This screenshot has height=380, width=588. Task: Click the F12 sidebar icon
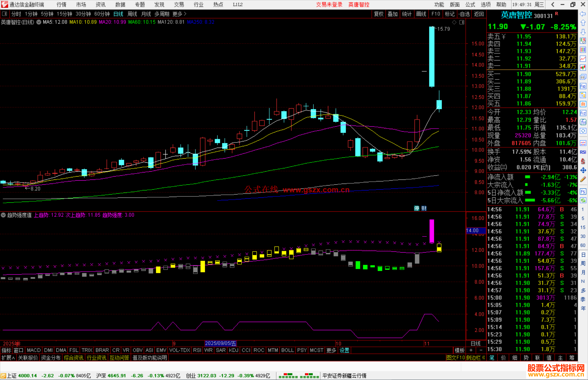(583, 113)
